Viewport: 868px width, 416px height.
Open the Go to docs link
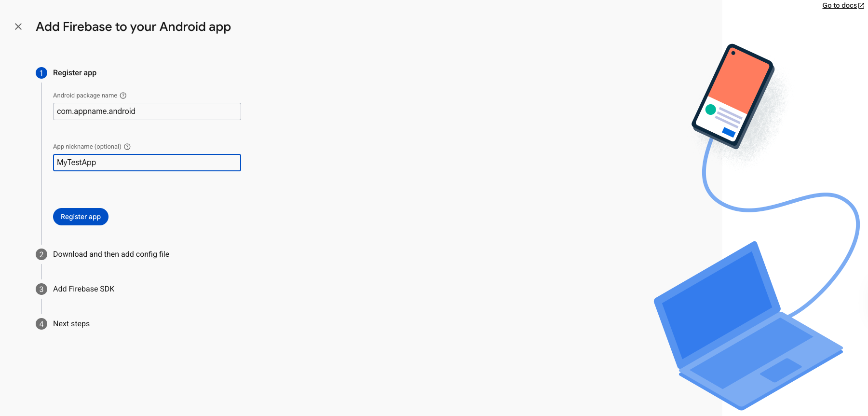(839, 6)
